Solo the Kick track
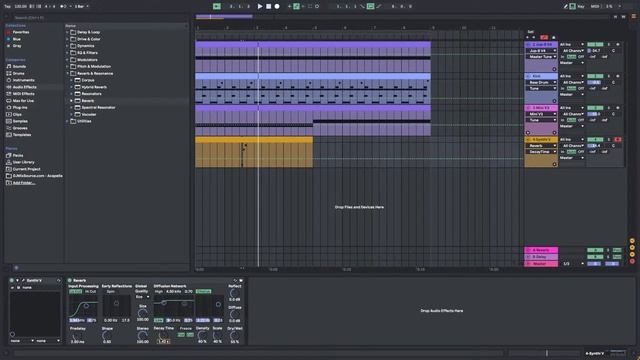Viewport: 640px width, 360px height. [609, 76]
